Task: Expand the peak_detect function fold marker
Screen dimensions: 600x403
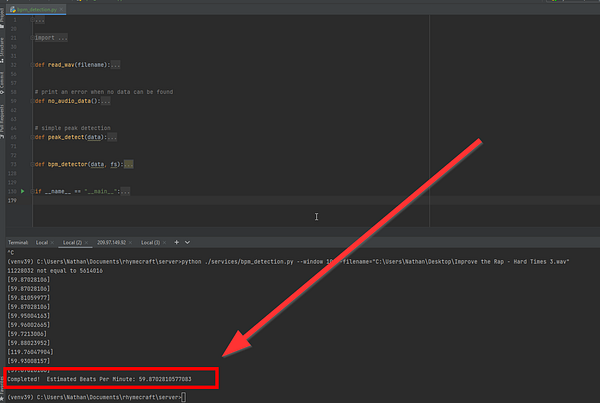Action: click(x=33, y=137)
